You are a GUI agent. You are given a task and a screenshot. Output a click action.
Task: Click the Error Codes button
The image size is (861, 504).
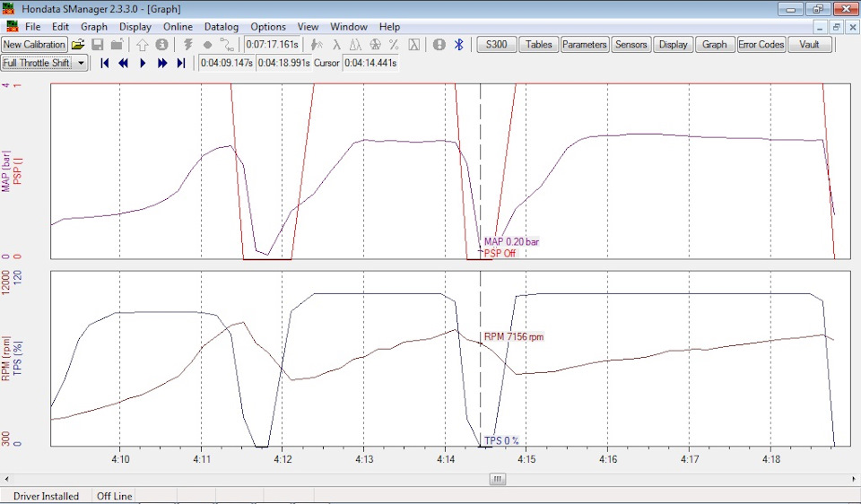761,45
